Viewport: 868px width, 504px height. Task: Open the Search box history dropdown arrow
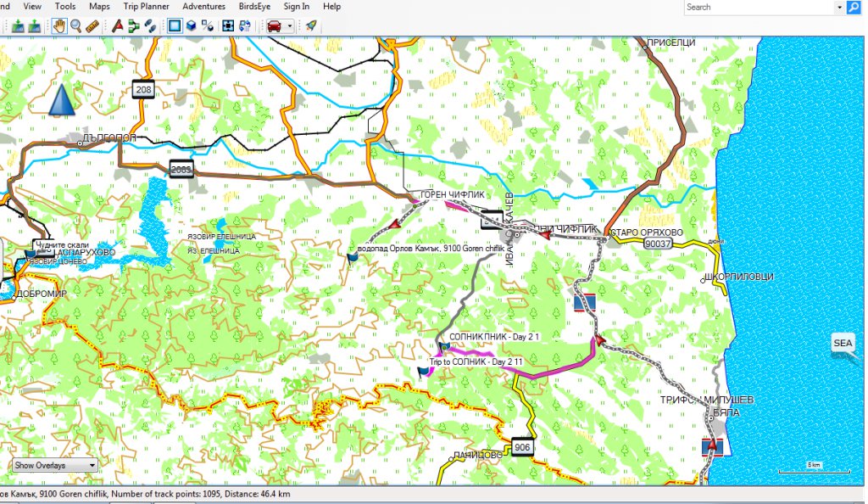coord(837,7)
